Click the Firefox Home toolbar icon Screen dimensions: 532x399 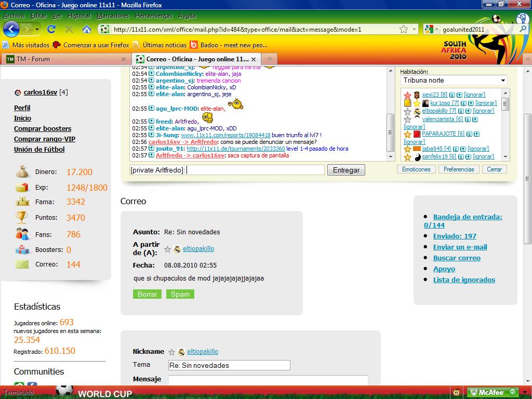(87, 29)
